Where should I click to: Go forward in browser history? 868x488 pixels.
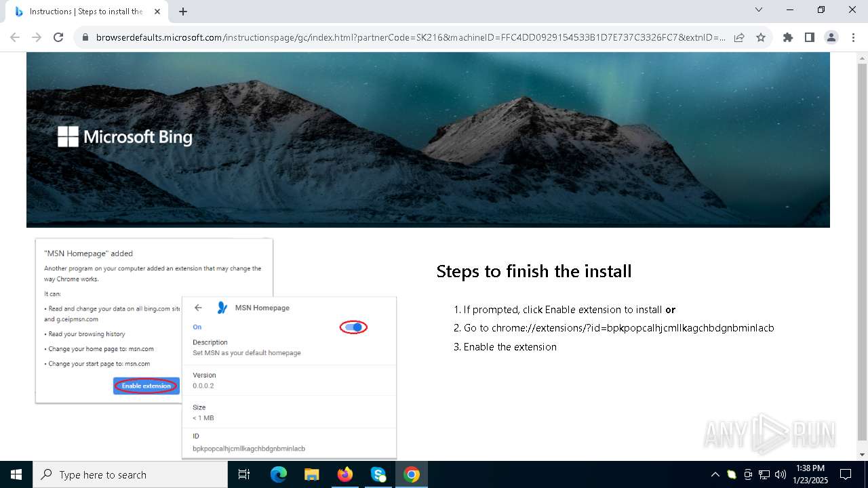point(37,37)
